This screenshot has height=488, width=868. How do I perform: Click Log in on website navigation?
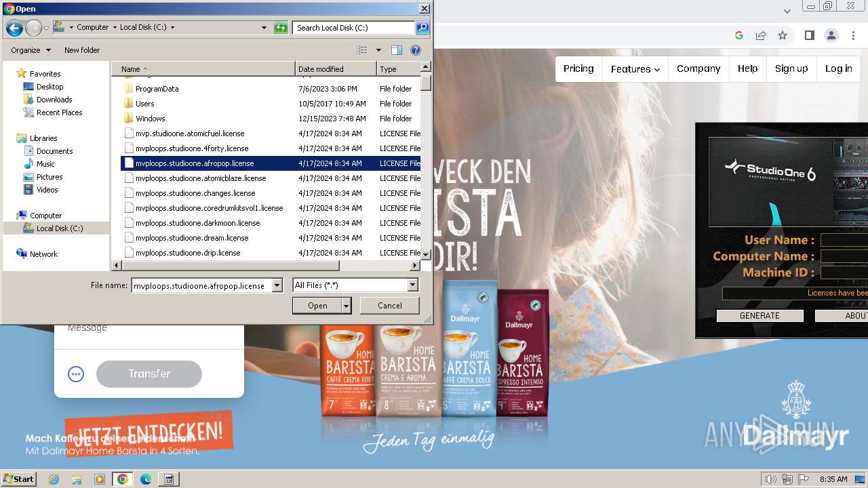pos(839,68)
